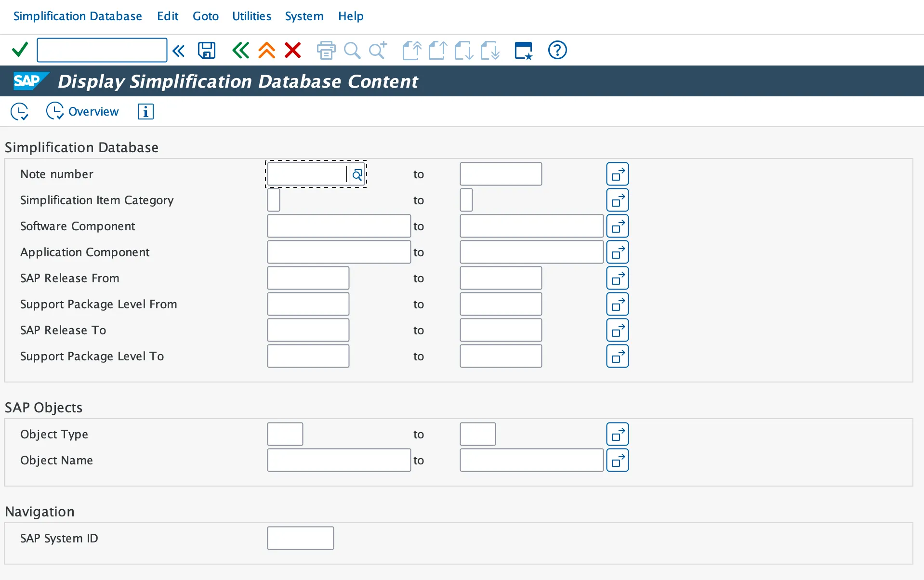Open the Utilities menu
The height and width of the screenshot is (580, 924).
point(251,16)
